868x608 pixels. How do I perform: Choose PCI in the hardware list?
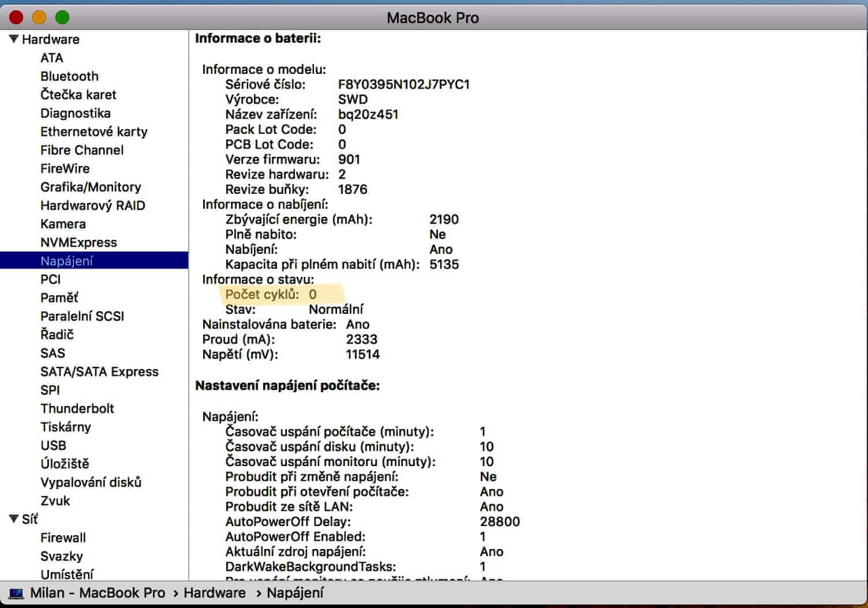click(51, 279)
